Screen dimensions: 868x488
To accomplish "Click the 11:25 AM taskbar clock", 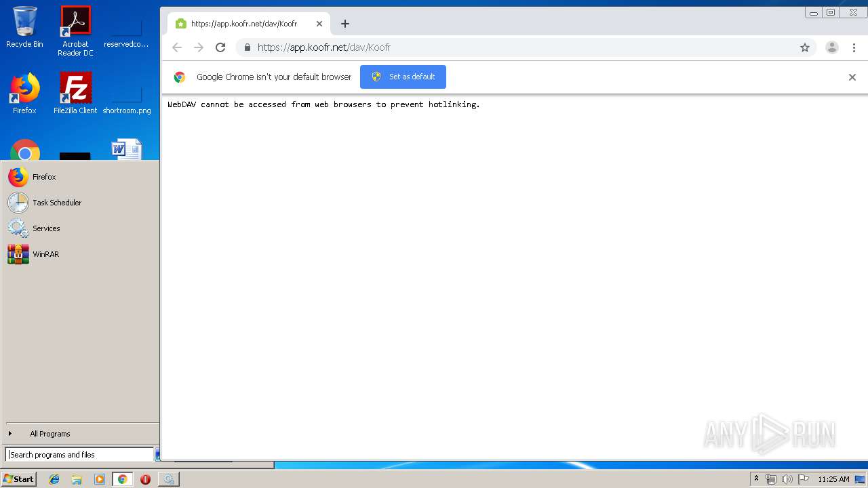I will coord(833,479).
